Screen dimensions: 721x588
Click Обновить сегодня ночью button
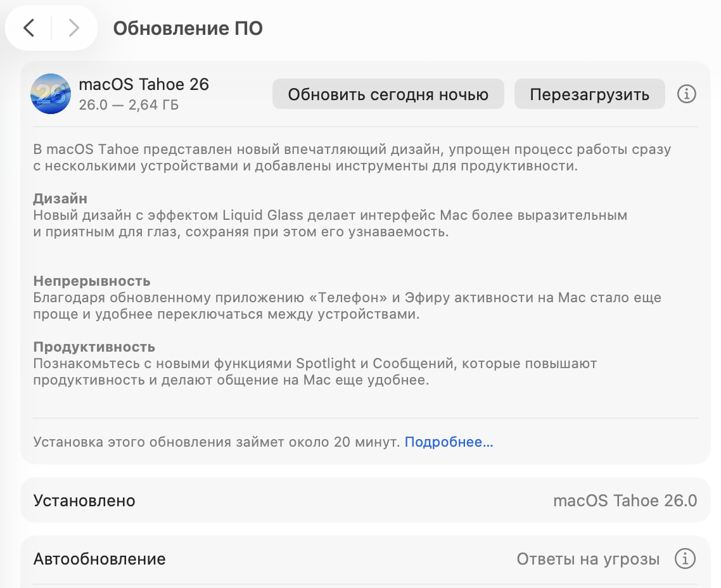tap(388, 94)
